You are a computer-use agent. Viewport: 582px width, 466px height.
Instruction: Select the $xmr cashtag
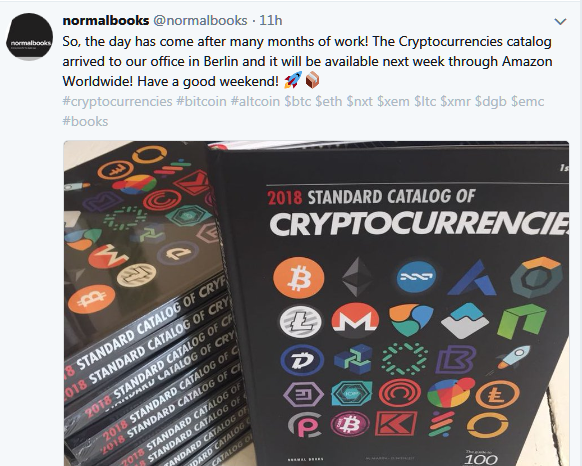pyautogui.click(x=455, y=101)
